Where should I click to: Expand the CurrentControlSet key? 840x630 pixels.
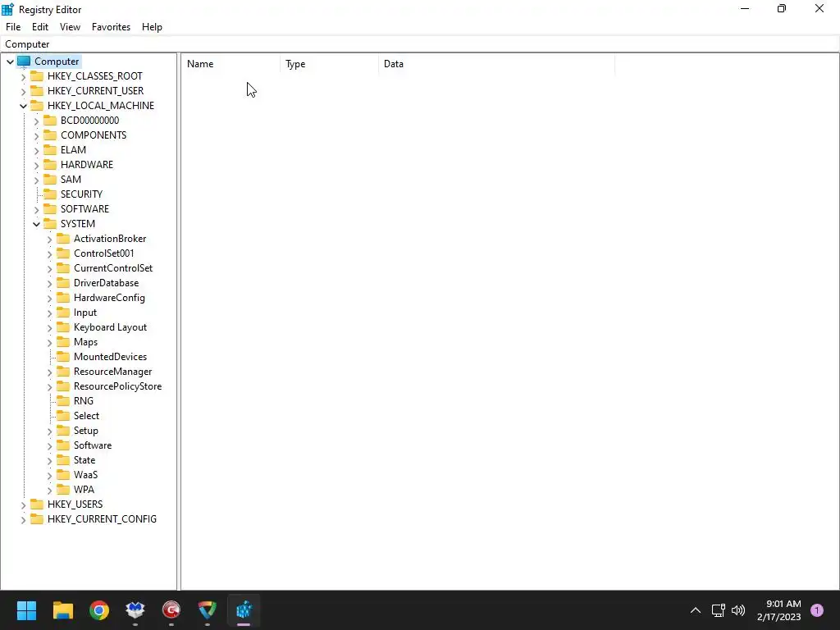[x=49, y=268]
